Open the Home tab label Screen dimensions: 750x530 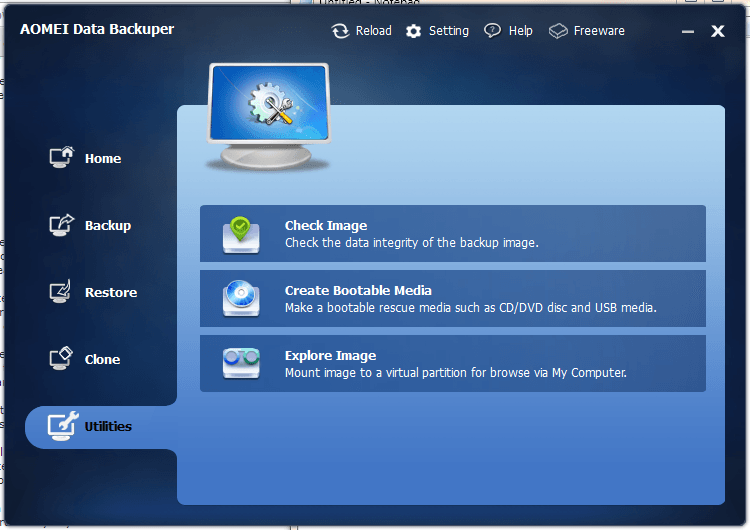point(103,159)
